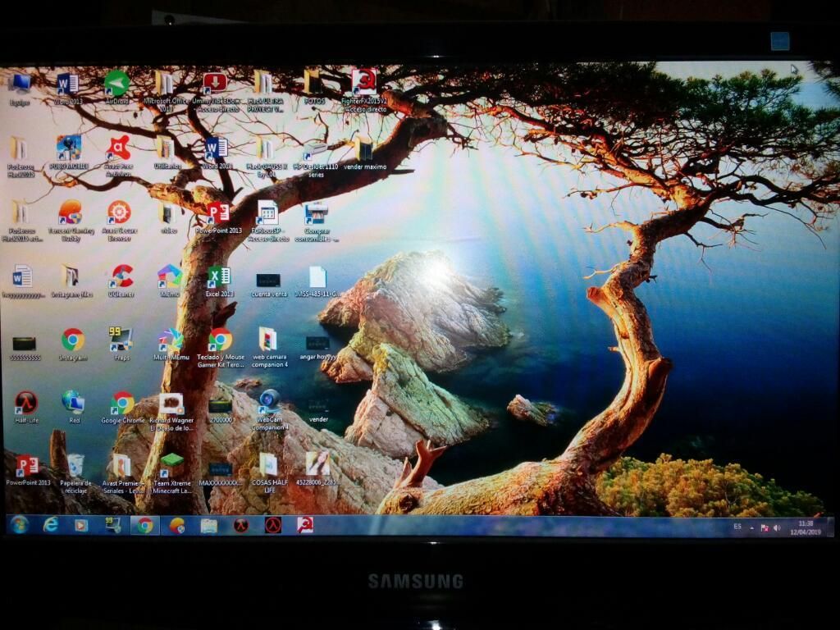The height and width of the screenshot is (630, 840).
Task: Open the vender maximo folder
Action: [x=364, y=154]
